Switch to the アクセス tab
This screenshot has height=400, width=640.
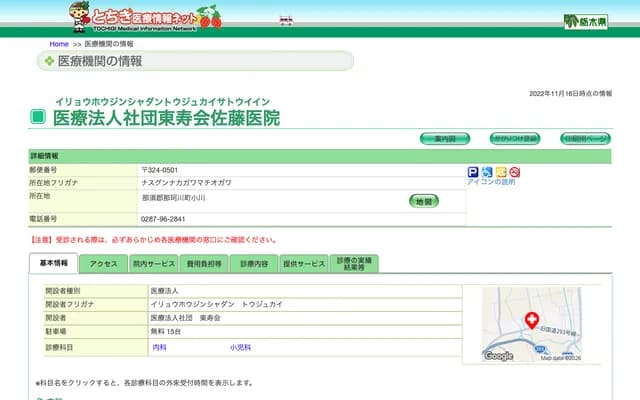[x=103, y=264]
